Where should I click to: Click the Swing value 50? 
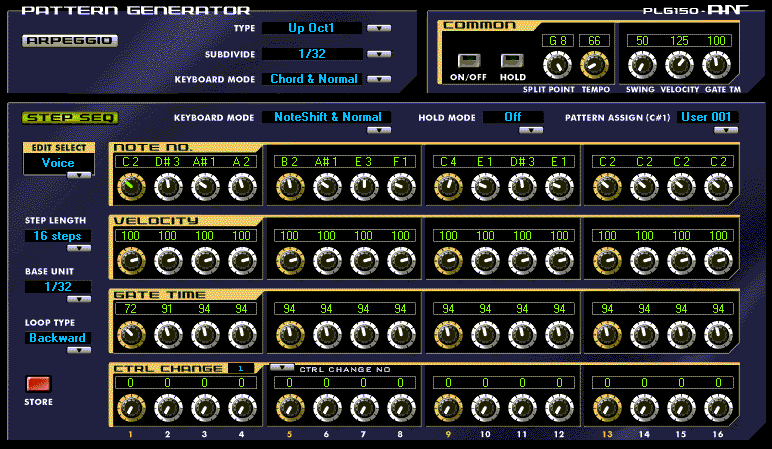[x=642, y=41]
